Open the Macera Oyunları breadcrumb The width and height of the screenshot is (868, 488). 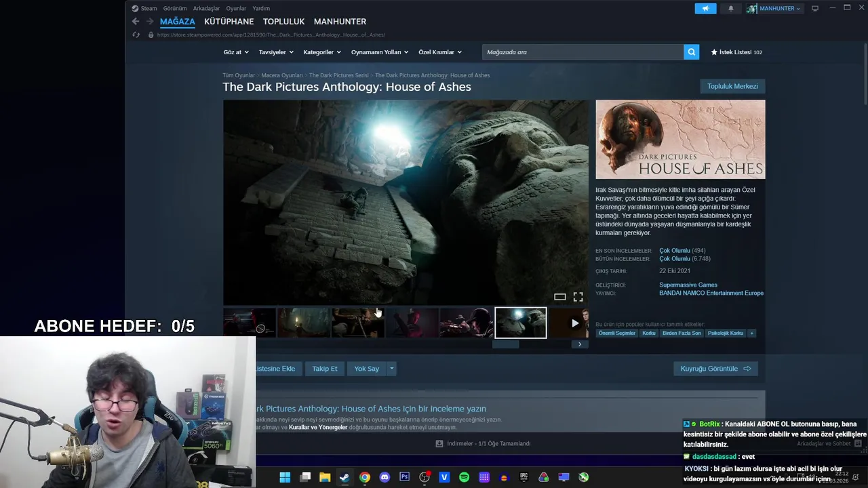tap(282, 75)
